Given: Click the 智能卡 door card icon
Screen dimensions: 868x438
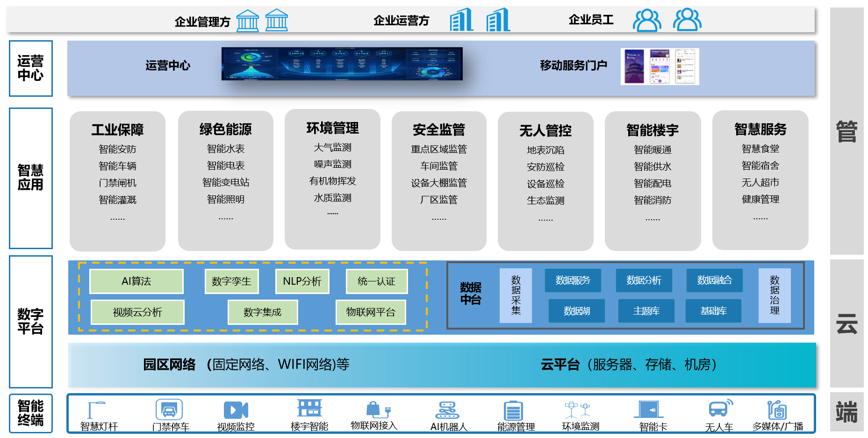Looking at the screenshot, I should [649, 409].
